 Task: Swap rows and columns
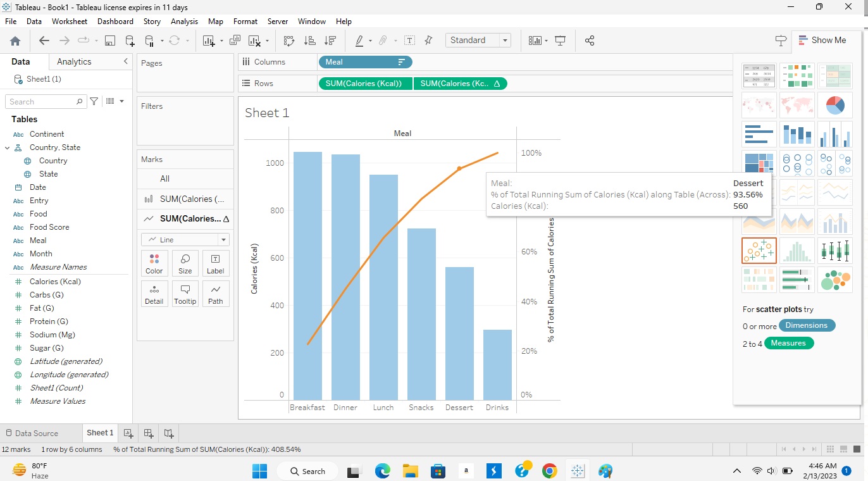click(x=289, y=41)
